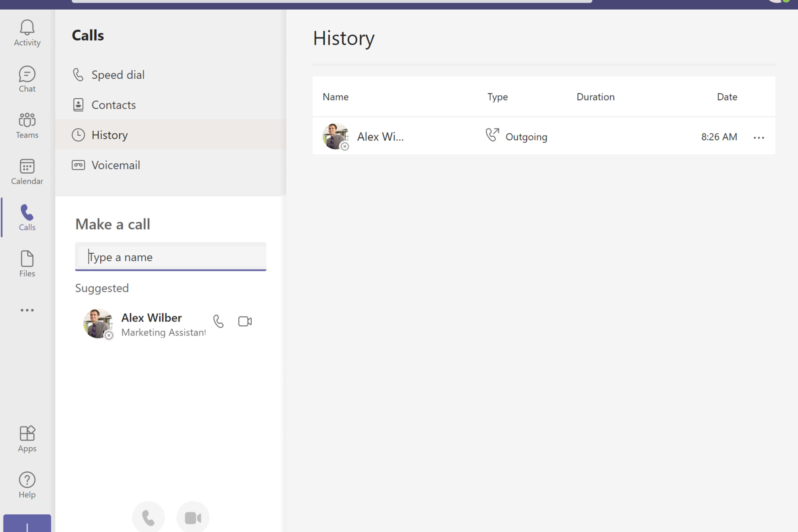Select History tab in Calls list
This screenshot has height=532, width=798.
pyautogui.click(x=171, y=135)
